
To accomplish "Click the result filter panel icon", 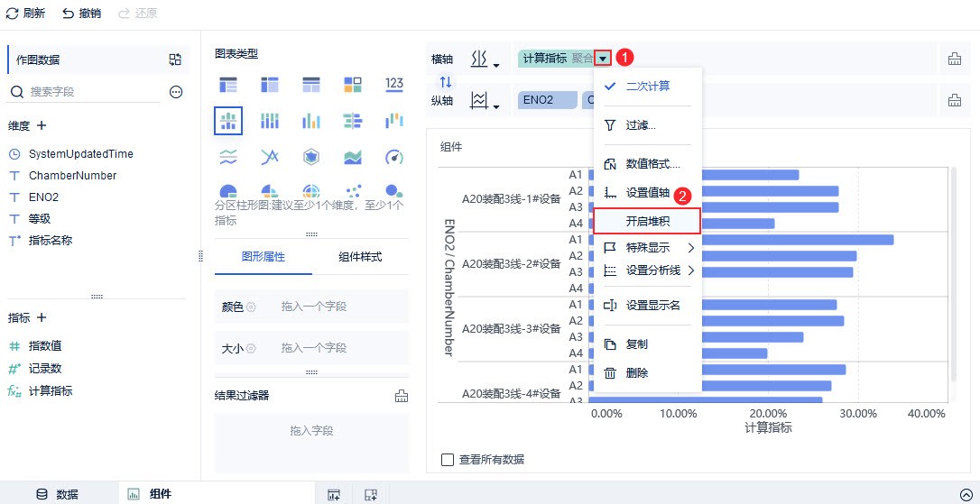I will (x=402, y=395).
